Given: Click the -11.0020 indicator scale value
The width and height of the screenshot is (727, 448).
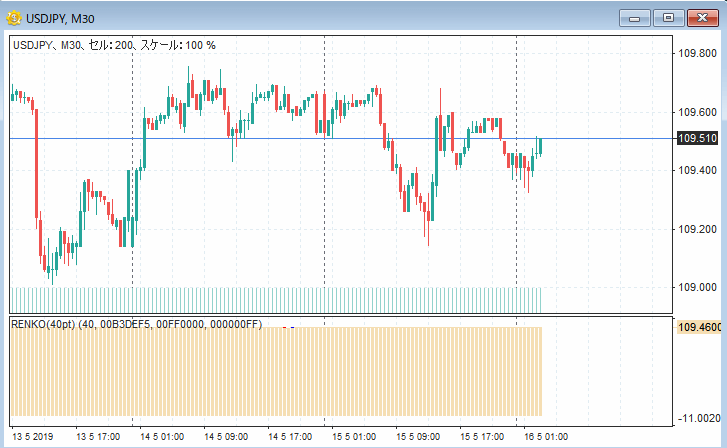Looking at the screenshot, I should click(x=699, y=418).
